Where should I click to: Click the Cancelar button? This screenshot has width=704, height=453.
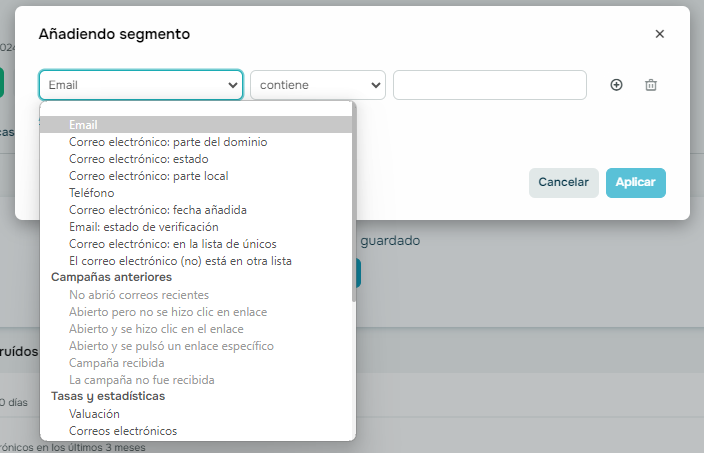[563, 182]
